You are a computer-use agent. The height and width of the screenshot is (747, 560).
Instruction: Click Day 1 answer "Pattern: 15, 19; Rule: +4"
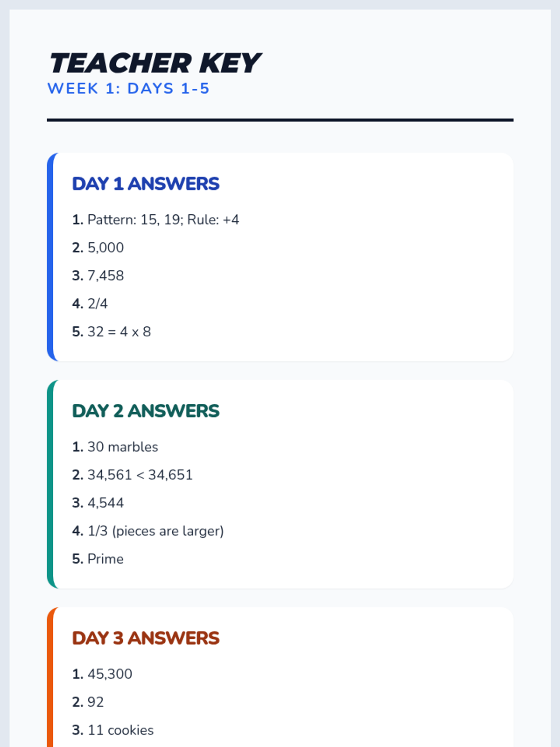coord(163,219)
